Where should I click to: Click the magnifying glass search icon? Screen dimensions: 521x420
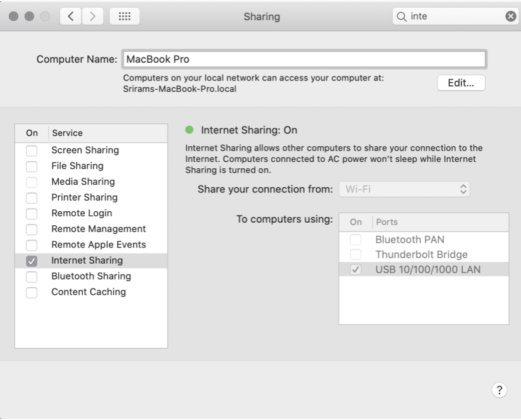(x=401, y=16)
